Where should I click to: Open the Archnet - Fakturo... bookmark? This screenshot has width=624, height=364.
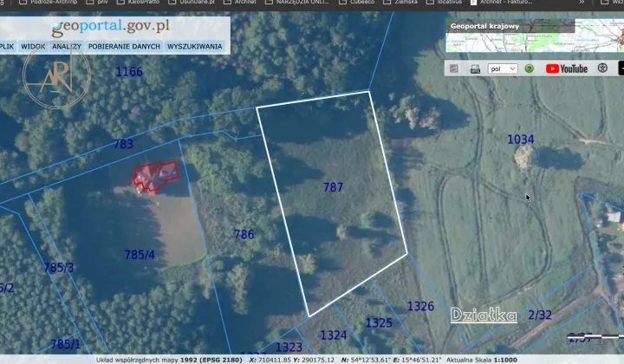tap(502, 3)
